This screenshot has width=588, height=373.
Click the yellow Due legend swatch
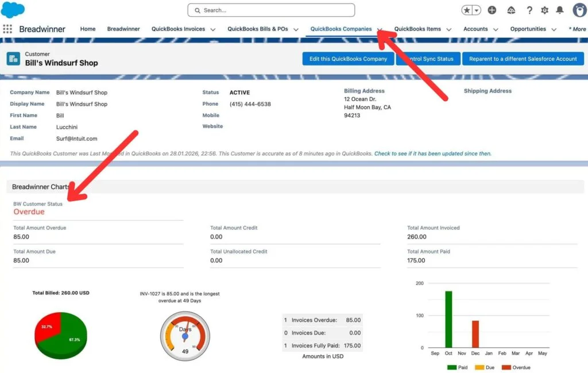pyautogui.click(x=479, y=367)
